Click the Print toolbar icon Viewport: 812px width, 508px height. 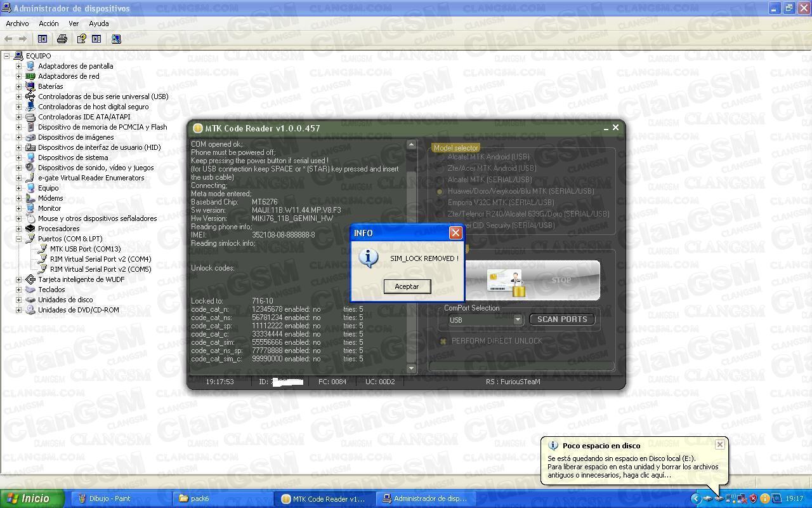point(62,39)
